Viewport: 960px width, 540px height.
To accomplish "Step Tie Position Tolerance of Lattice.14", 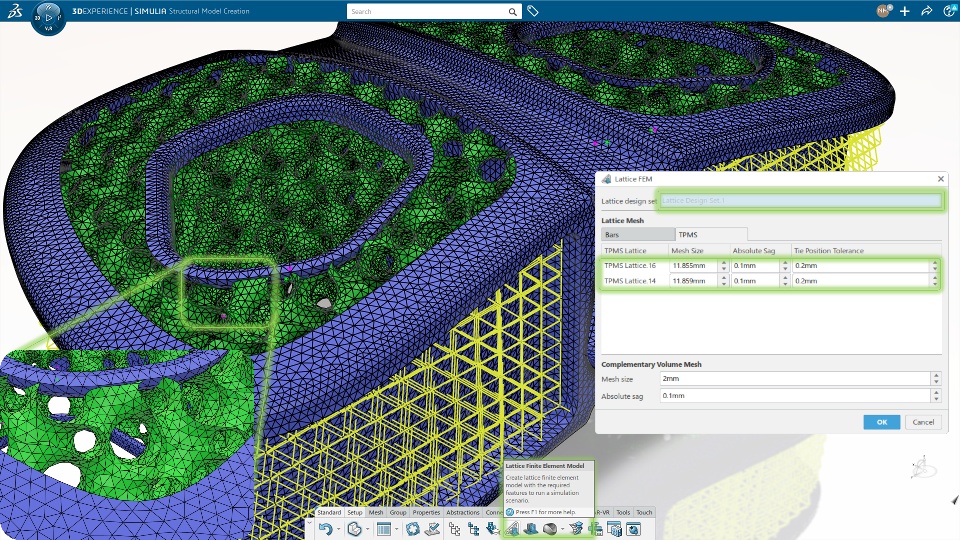I will coord(935,281).
